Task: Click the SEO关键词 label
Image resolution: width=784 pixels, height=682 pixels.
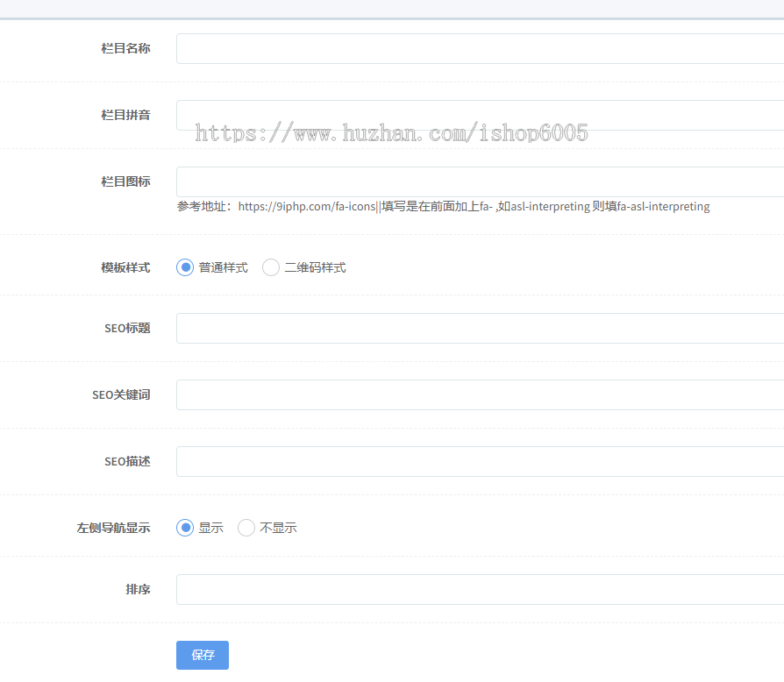Action: point(122,394)
